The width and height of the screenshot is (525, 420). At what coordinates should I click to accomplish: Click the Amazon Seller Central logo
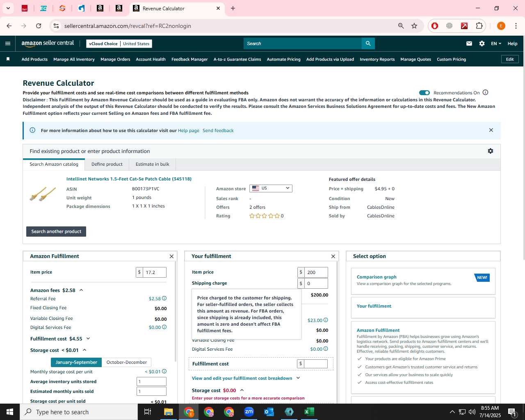pyautogui.click(x=48, y=43)
